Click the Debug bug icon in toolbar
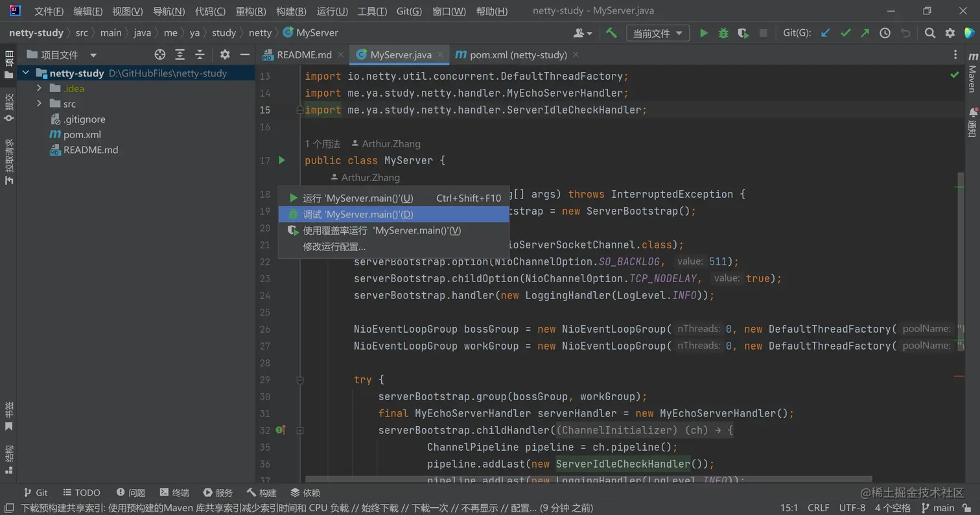 click(723, 33)
